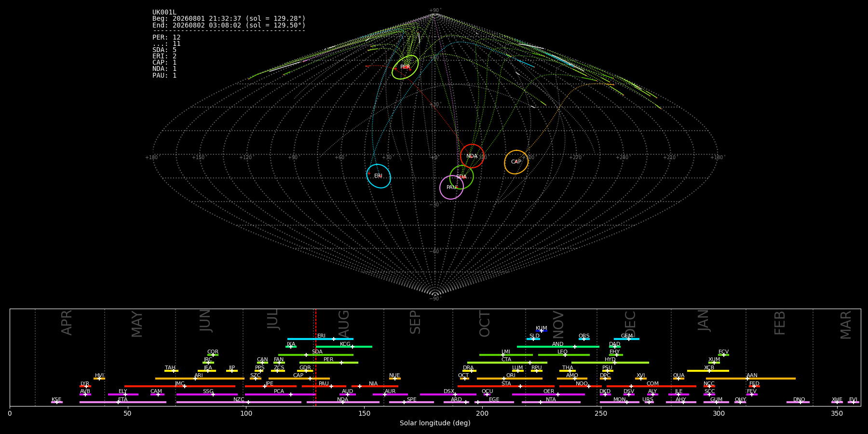Click the UK001L station title text
Image resolution: width=868 pixels, height=434 pixels.
coord(164,12)
